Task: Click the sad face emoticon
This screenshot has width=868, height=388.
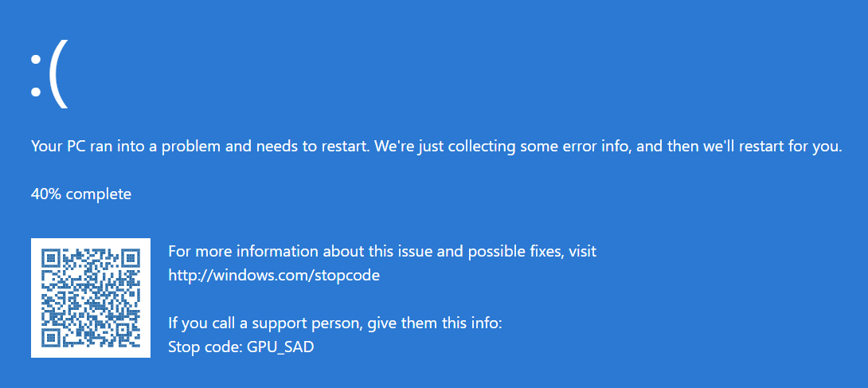Action: [49, 74]
